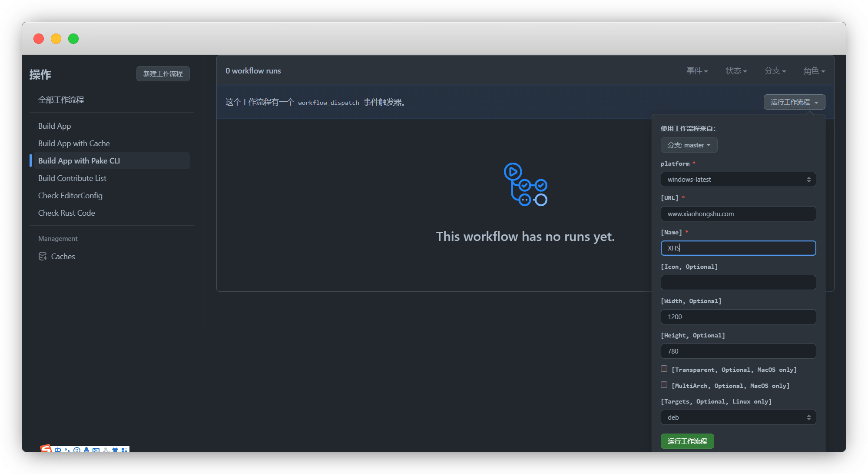Expand the branch master selector
868x474 pixels.
click(689, 145)
